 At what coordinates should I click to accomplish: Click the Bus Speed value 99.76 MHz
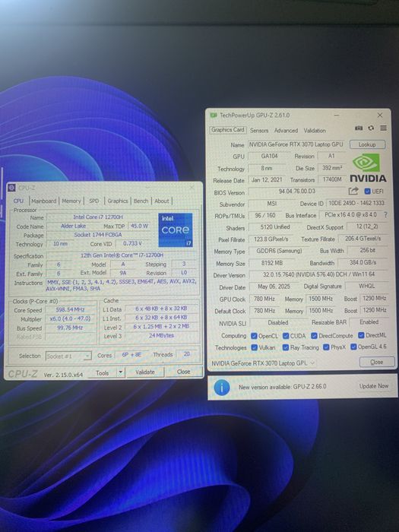tap(70, 328)
